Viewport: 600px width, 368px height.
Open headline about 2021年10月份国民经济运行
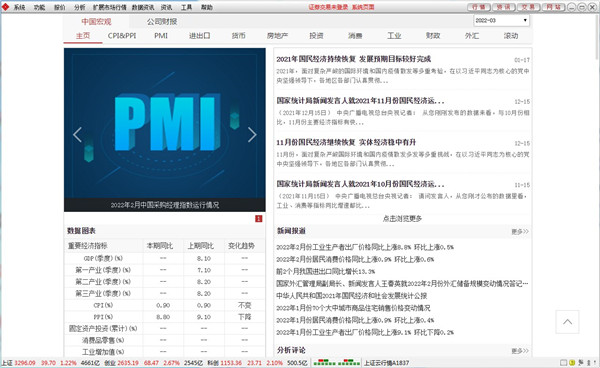(x=360, y=184)
